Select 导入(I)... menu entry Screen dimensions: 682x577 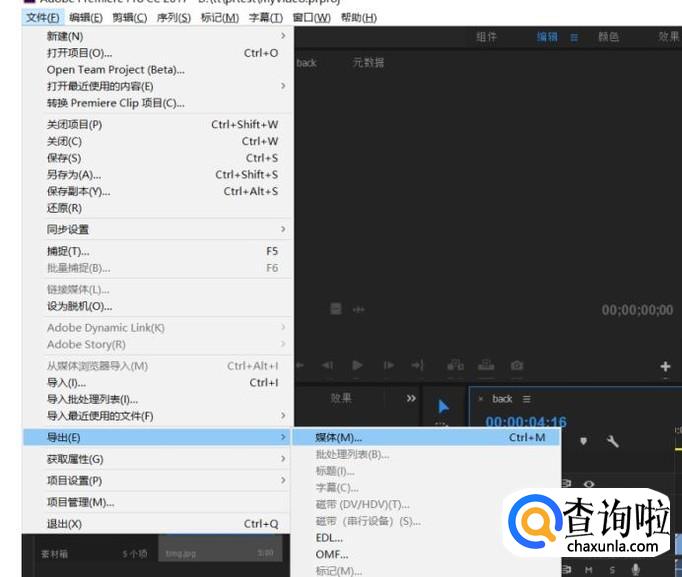(x=157, y=383)
